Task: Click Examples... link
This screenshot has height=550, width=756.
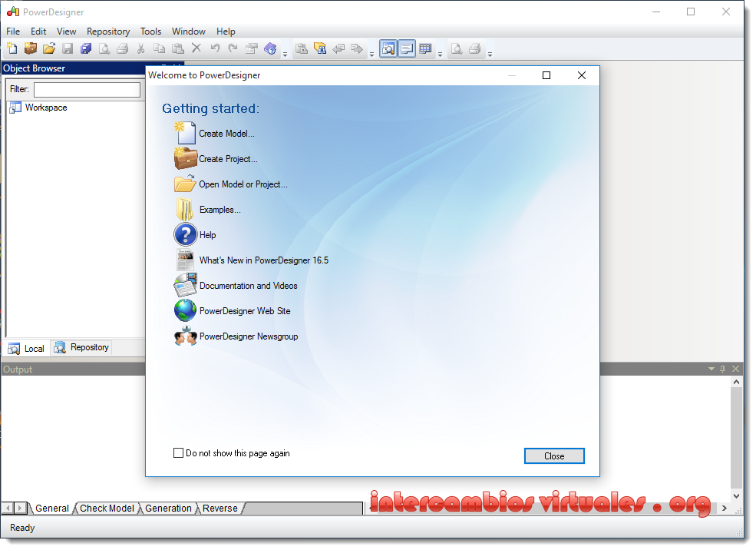Action: click(x=220, y=210)
